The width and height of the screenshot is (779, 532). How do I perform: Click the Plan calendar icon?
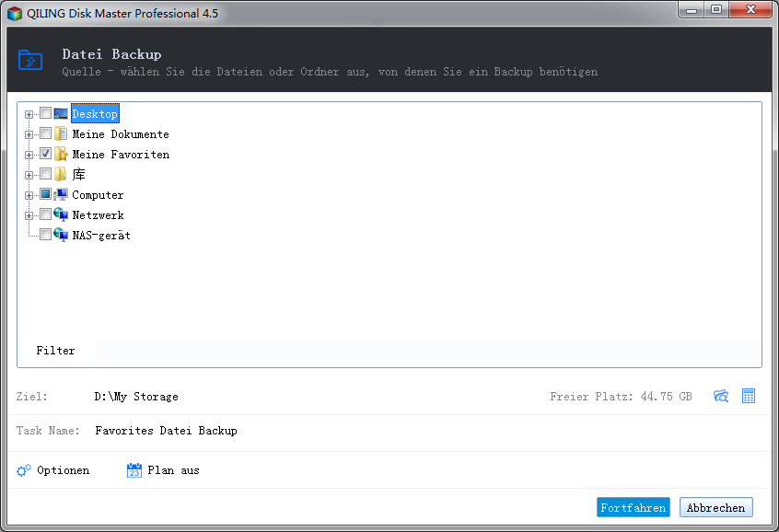click(134, 470)
